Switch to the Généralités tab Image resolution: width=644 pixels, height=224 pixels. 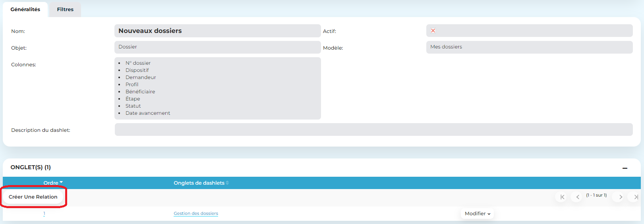coord(25,10)
